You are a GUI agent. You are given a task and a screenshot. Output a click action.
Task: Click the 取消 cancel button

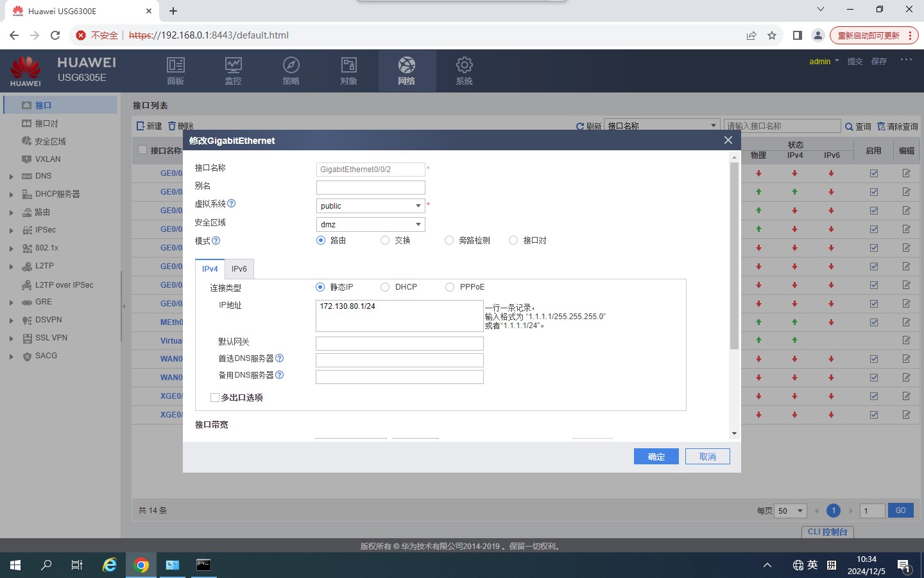click(x=707, y=457)
